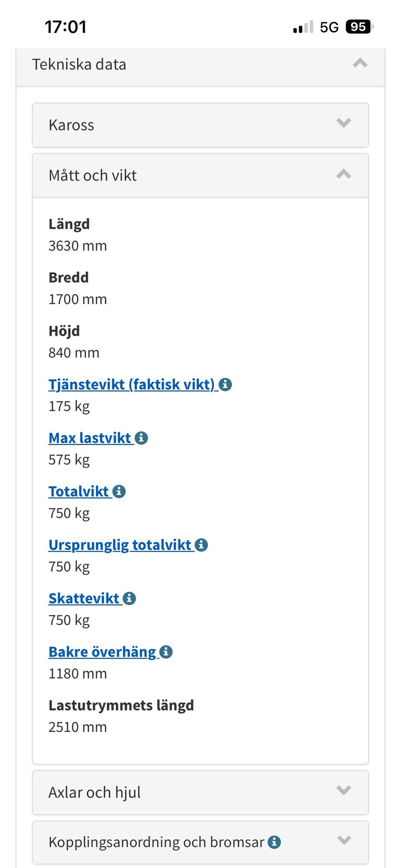The height and width of the screenshot is (868, 401).
Task: Expand the Kaross panel
Action: coord(343,123)
